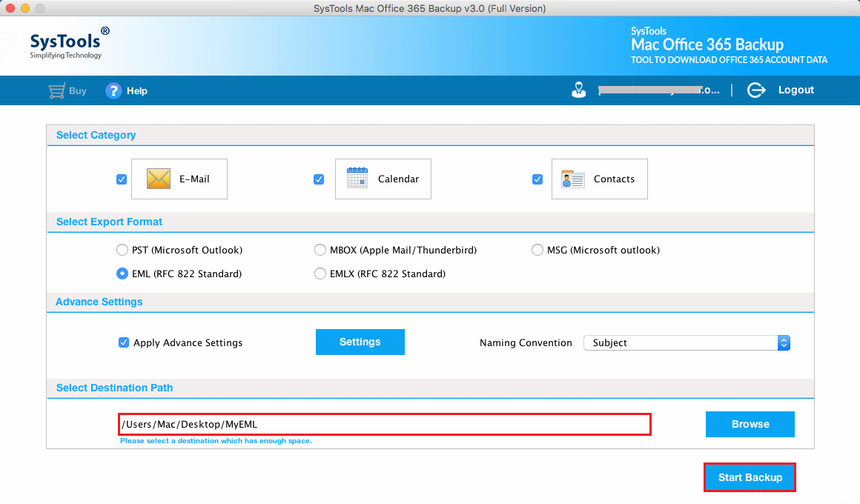Select PST (Microsoft Outlook) export format

click(122, 250)
